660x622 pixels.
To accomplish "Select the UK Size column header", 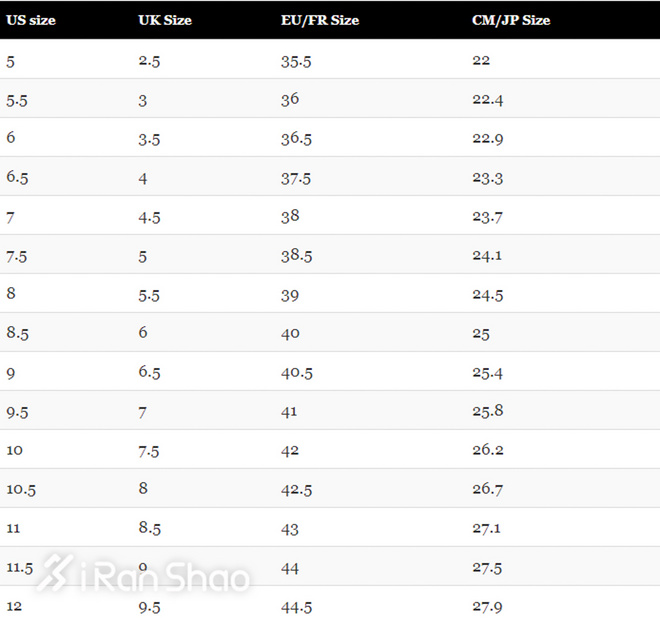I will [165, 20].
